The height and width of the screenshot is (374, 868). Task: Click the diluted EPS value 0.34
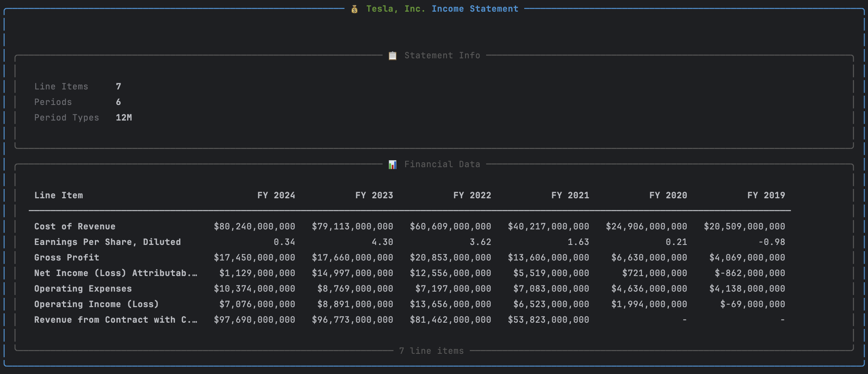284,242
